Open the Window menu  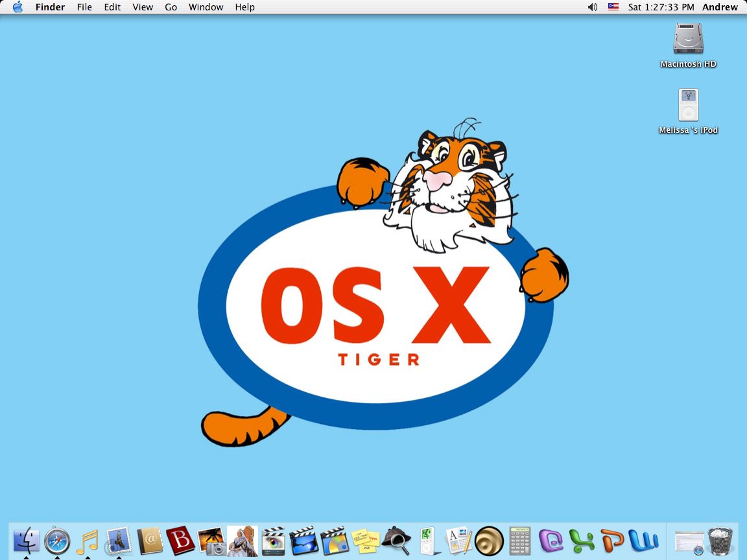(x=206, y=7)
